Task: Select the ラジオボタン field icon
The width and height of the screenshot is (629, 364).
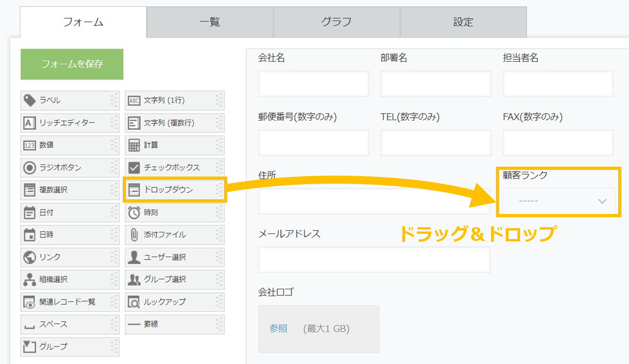Action: pos(29,168)
